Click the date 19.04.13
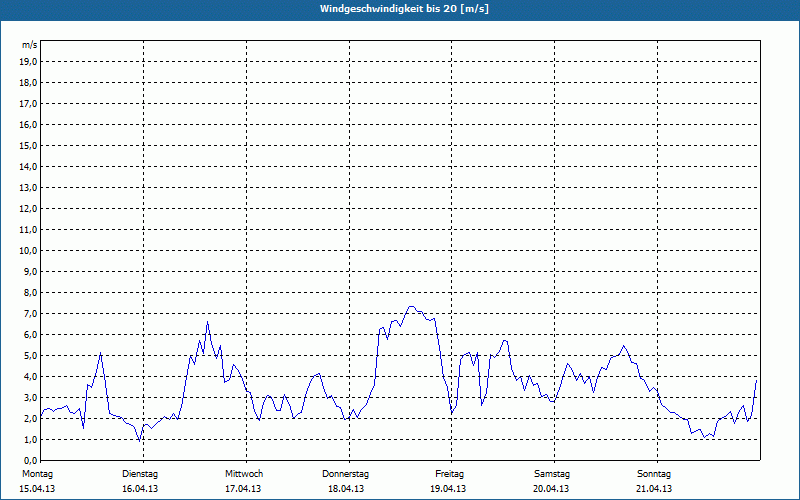The height and width of the screenshot is (500, 800). [x=448, y=489]
